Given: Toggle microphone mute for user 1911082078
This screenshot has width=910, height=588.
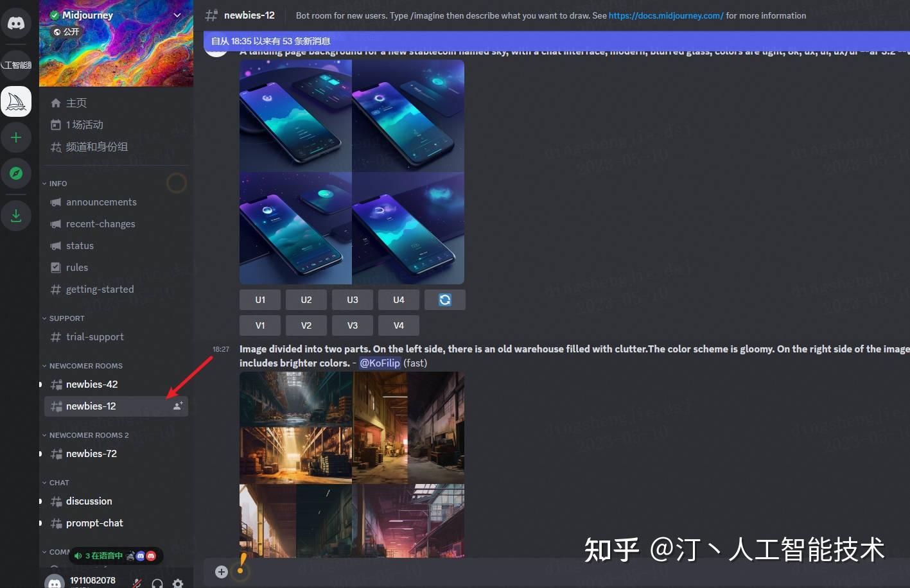Looking at the screenshot, I should pyautogui.click(x=136, y=583).
